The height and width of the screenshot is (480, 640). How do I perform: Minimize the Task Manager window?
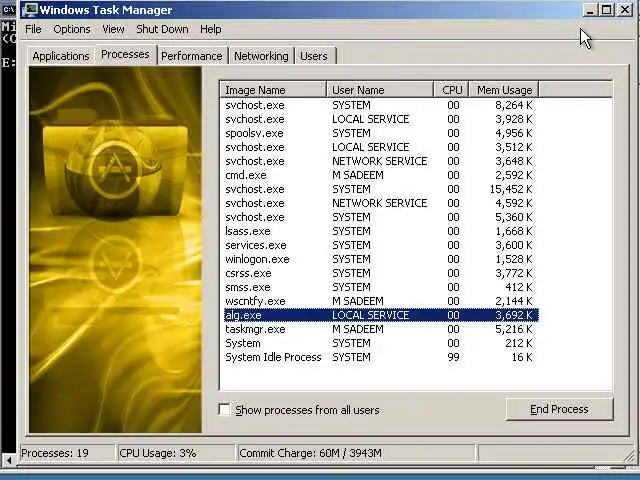click(589, 10)
